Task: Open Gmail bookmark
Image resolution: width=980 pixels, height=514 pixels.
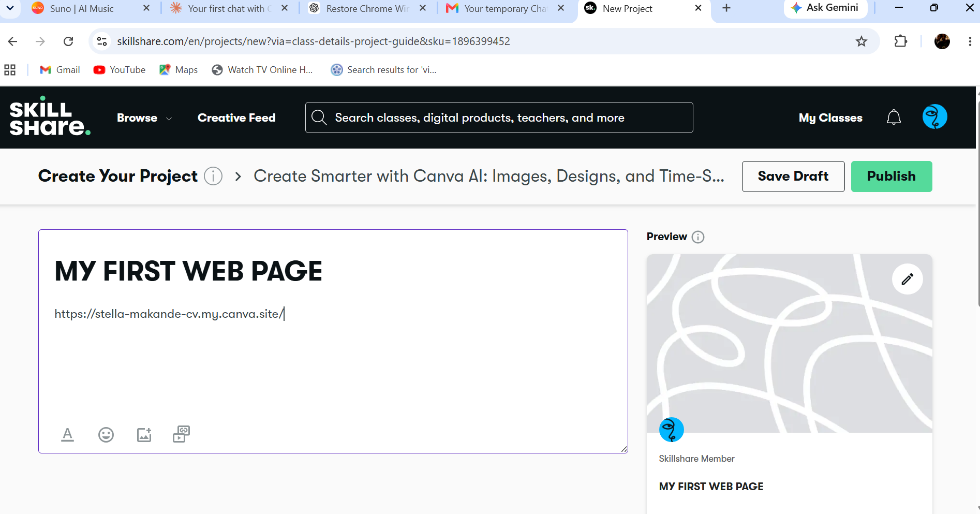Action: click(60, 70)
